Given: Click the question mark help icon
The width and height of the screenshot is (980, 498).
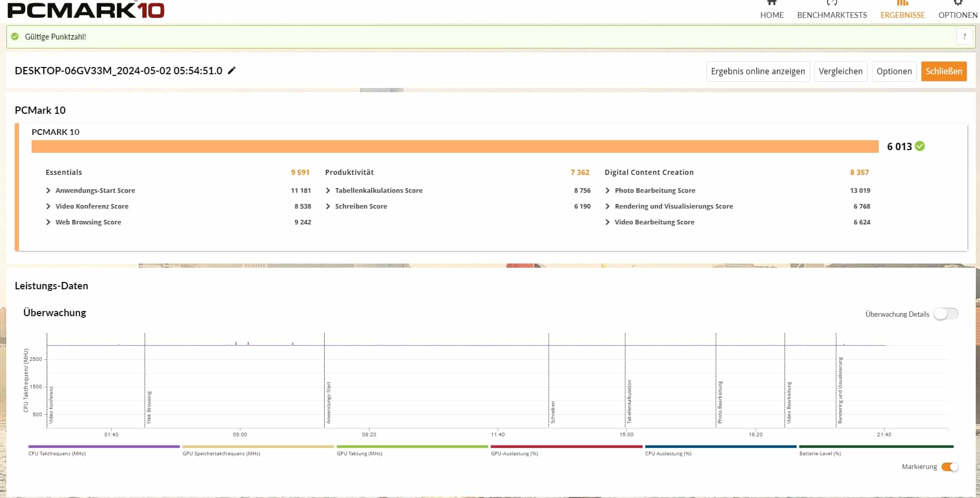Looking at the screenshot, I should tap(964, 36).
